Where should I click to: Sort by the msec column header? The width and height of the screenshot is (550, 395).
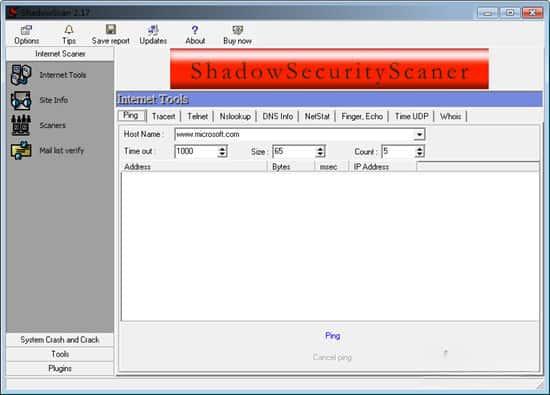tap(331, 167)
